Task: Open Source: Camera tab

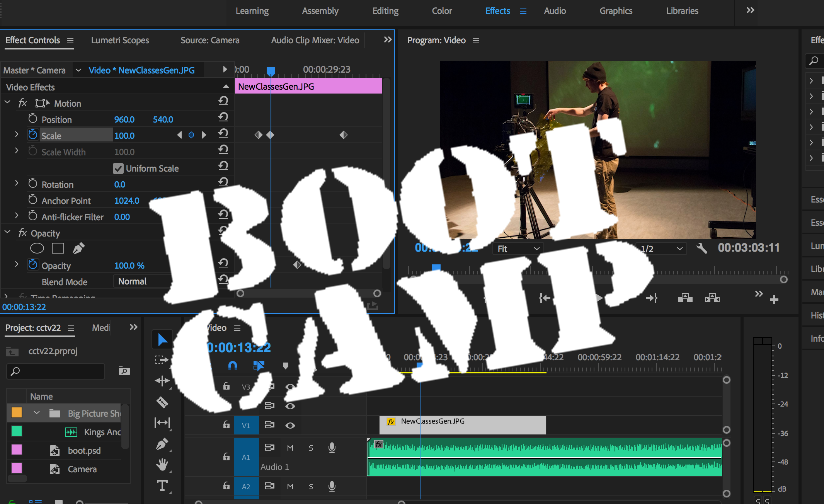Action: pos(210,40)
